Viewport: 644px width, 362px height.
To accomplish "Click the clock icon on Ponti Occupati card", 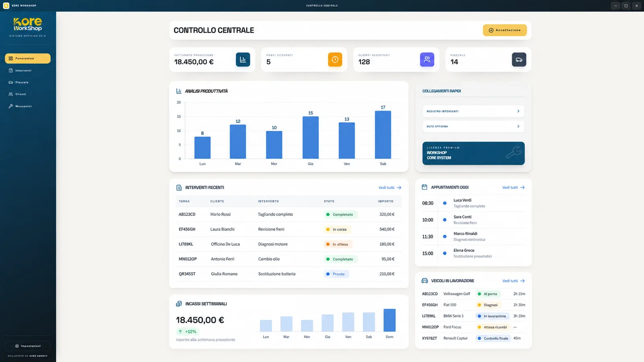I will tap(335, 60).
